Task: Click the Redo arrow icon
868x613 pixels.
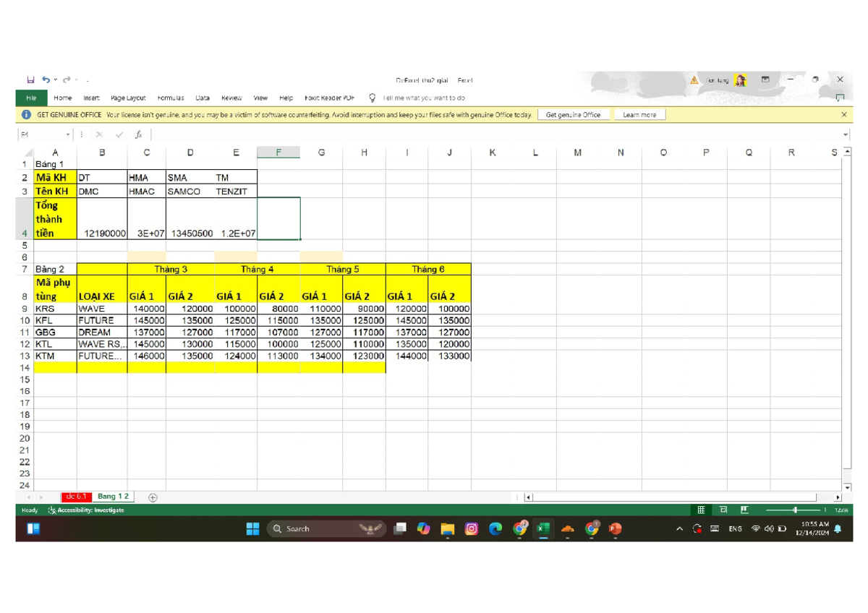Action: click(x=67, y=80)
